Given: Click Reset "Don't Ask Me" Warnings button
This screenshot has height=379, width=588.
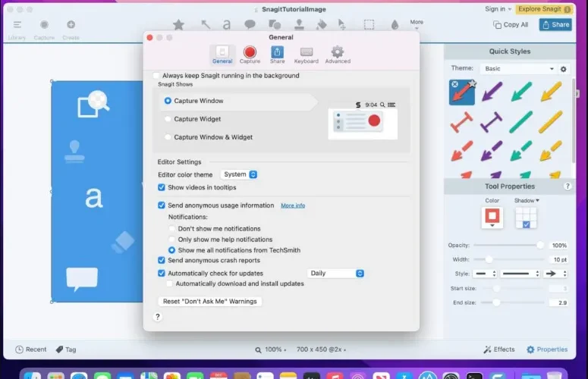Looking at the screenshot, I should point(210,302).
